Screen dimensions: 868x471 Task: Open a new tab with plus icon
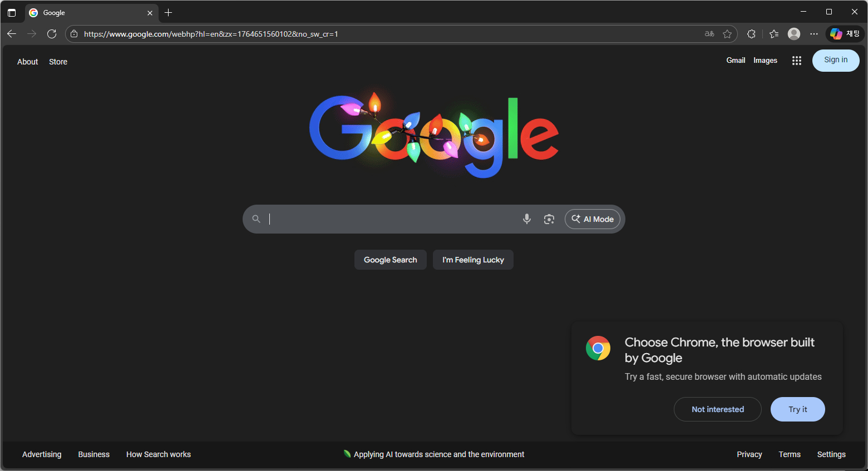pos(168,12)
